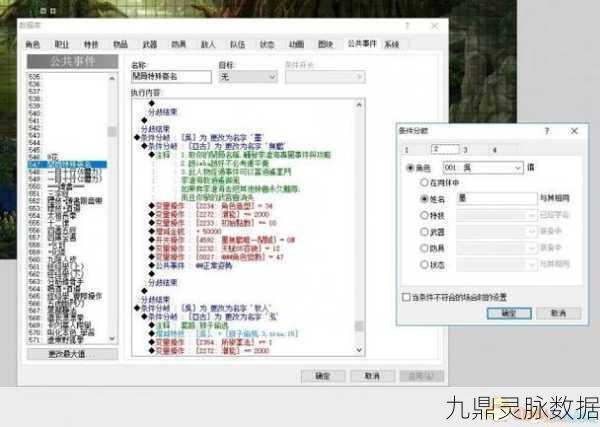Select event row 540 in the list
The image size is (600, 427).
click(67, 113)
